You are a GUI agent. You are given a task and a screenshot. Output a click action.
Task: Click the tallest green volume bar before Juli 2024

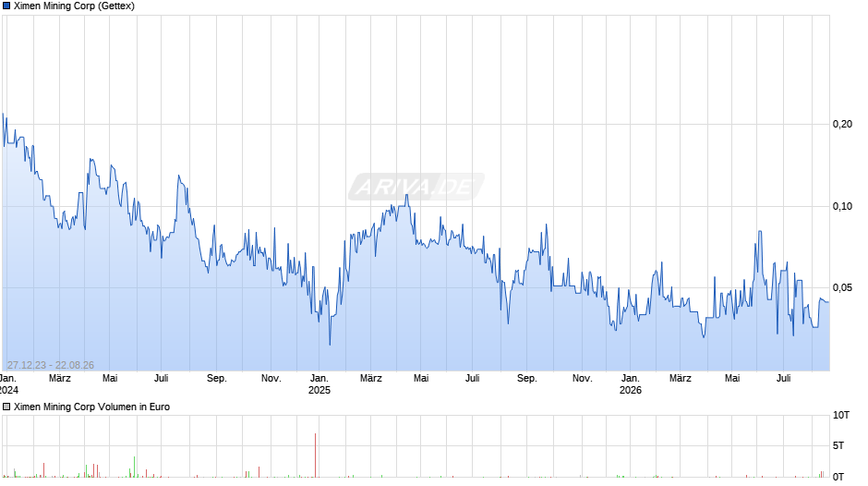coord(135,467)
